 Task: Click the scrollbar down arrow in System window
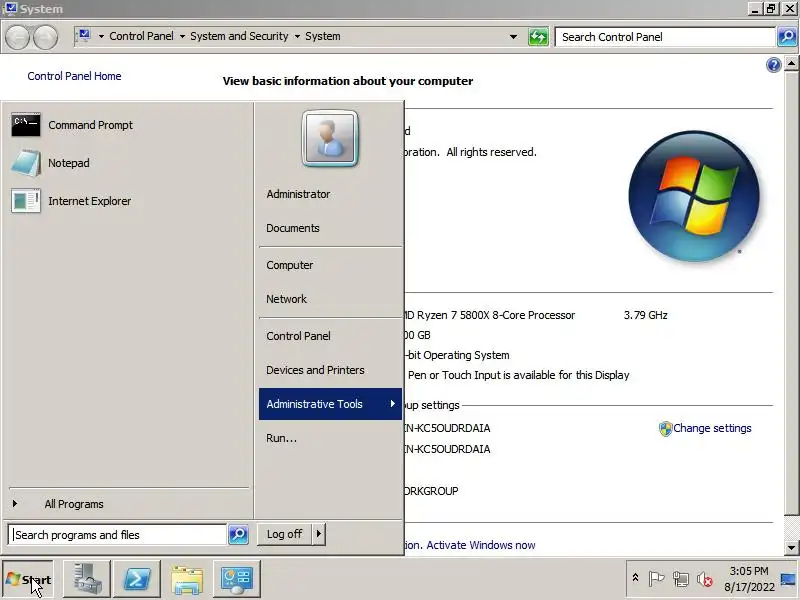[x=791, y=547]
